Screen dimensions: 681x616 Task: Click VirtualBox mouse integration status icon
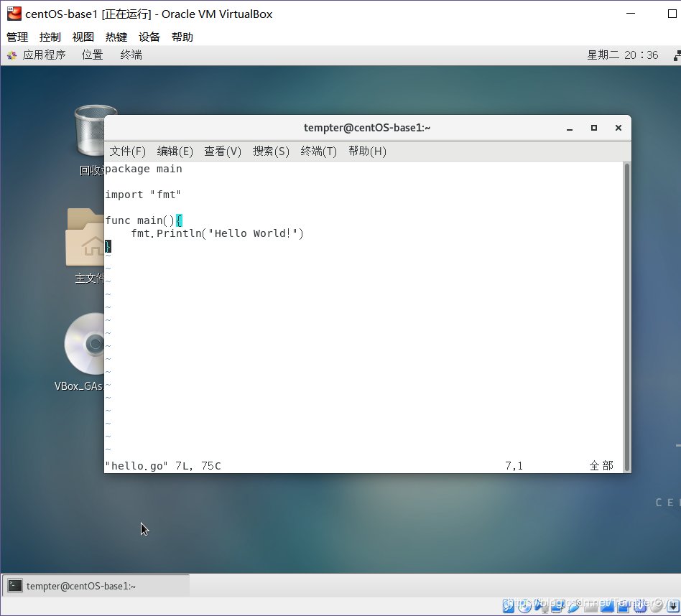(x=657, y=605)
